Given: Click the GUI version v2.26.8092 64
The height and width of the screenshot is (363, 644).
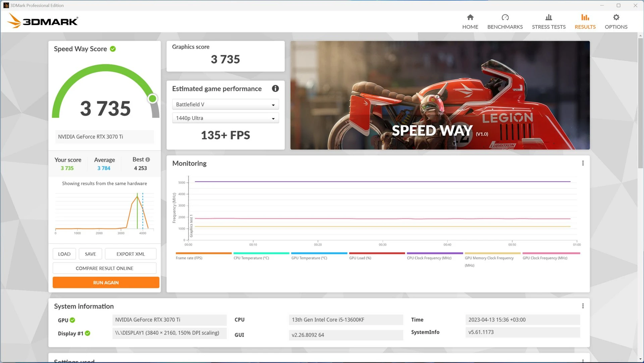Looking at the screenshot, I should [346, 335].
